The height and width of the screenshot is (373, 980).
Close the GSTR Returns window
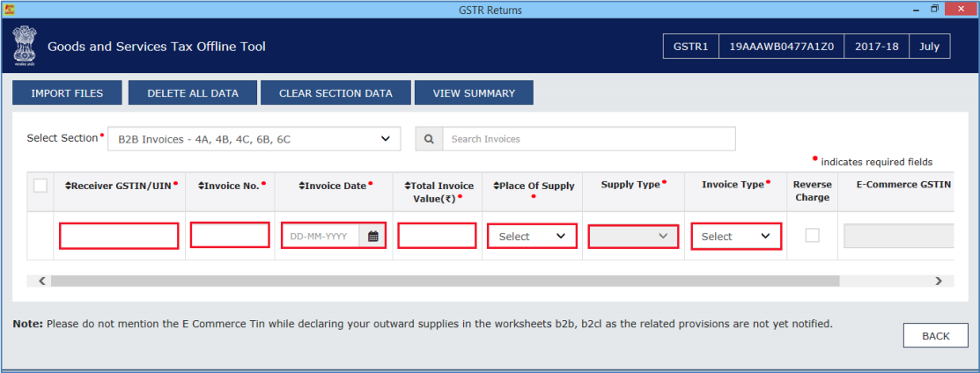pyautogui.click(x=961, y=9)
